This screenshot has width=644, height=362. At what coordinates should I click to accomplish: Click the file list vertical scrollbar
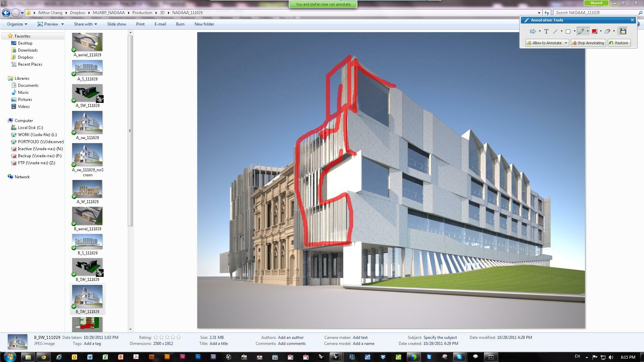[x=130, y=131]
